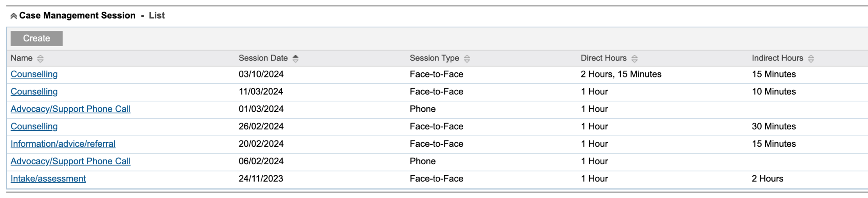Click the Case Management Session title
The image size is (868, 198).
(77, 16)
